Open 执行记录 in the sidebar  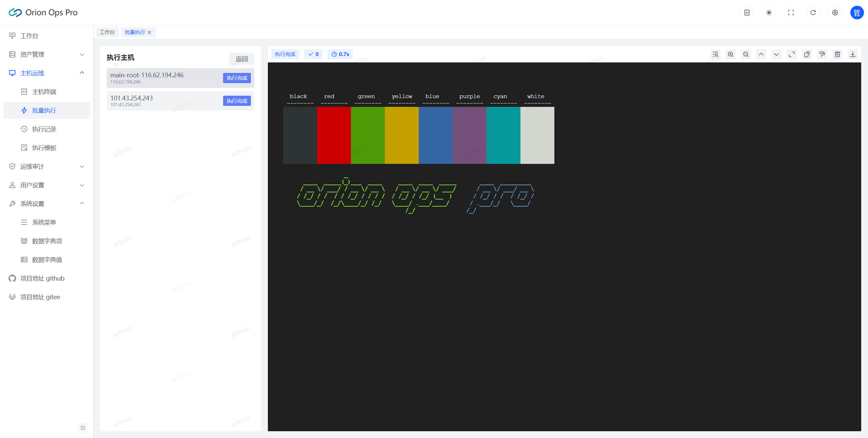point(44,129)
